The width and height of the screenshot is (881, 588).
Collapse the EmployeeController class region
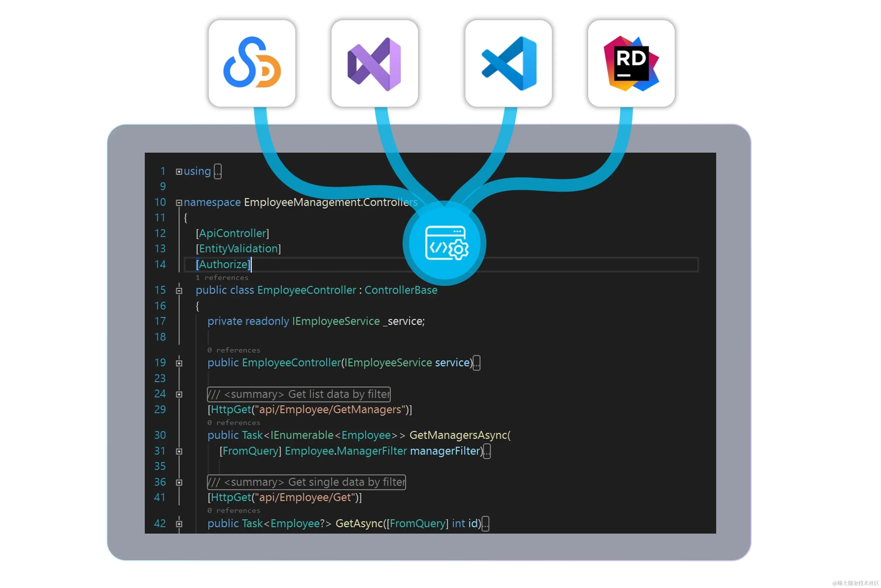179,291
